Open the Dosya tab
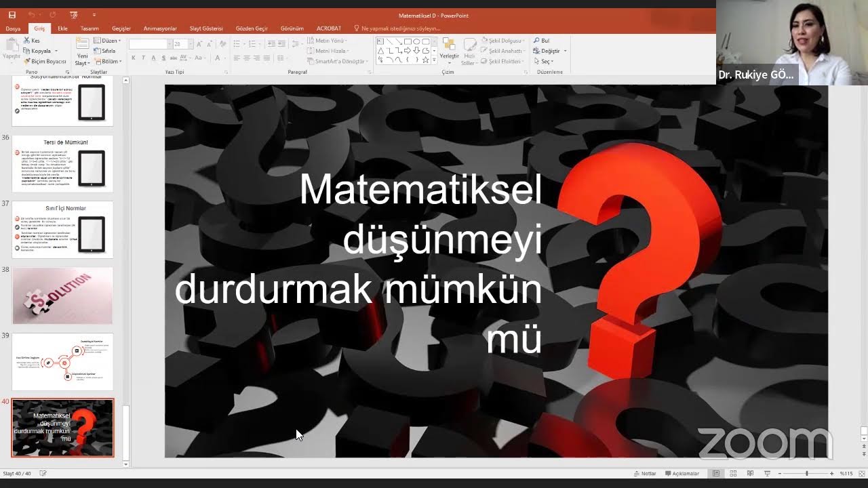 tap(13, 28)
